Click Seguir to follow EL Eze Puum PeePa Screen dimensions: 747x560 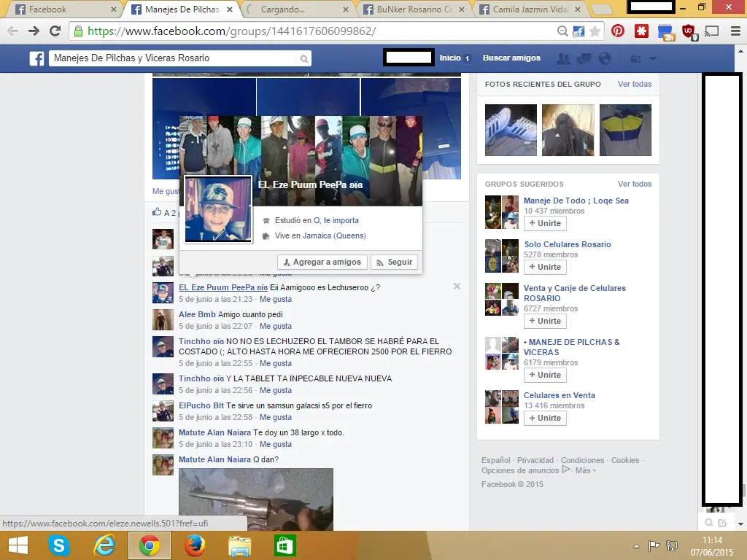point(394,261)
